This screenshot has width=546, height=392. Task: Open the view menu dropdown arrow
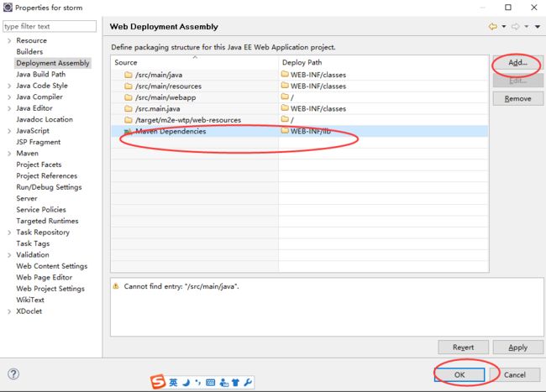pyautogui.click(x=538, y=26)
